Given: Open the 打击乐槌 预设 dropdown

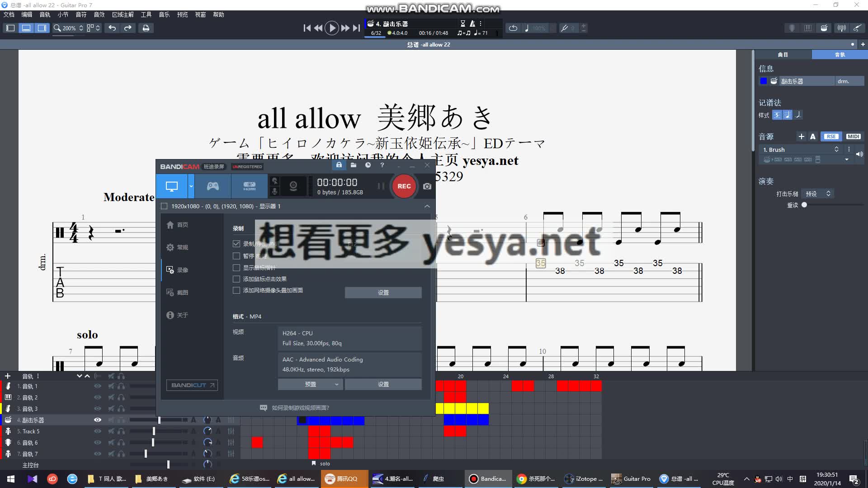Looking at the screenshot, I should point(818,193).
